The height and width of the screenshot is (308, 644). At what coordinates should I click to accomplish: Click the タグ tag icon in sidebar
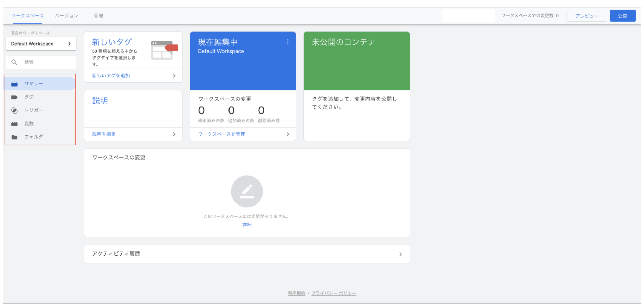14,97
